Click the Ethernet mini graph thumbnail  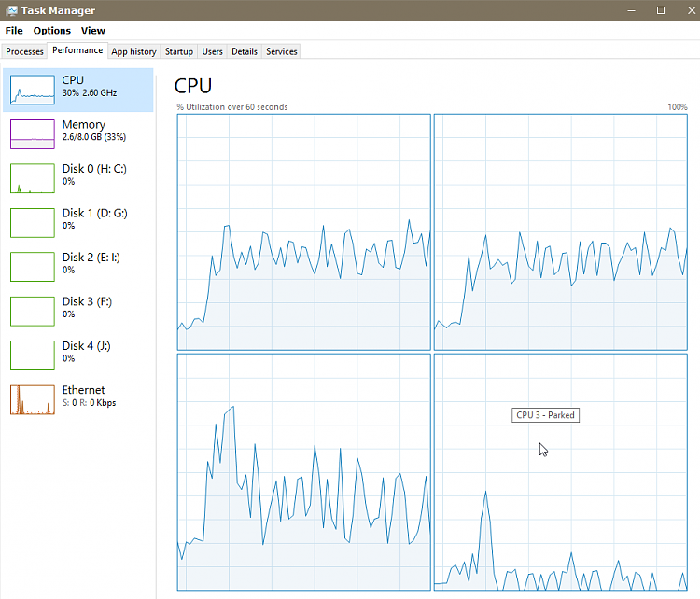click(x=33, y=399)
